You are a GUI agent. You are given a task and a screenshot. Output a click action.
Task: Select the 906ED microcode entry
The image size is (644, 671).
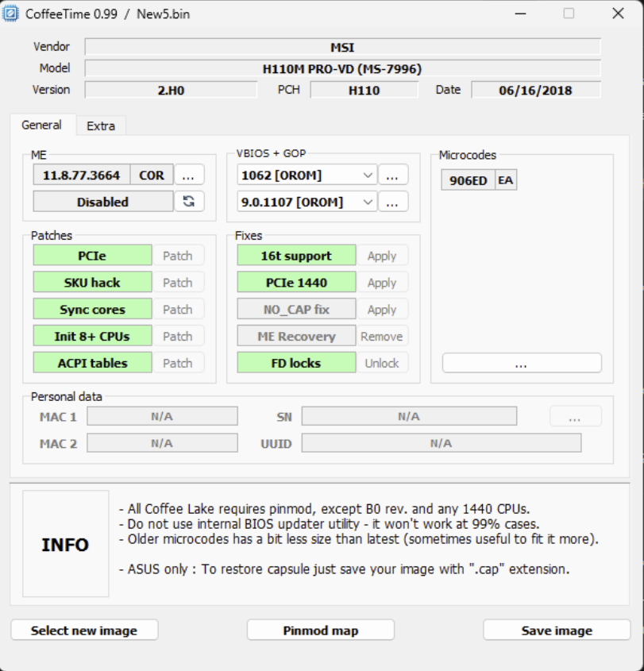[x=468, y=180]
